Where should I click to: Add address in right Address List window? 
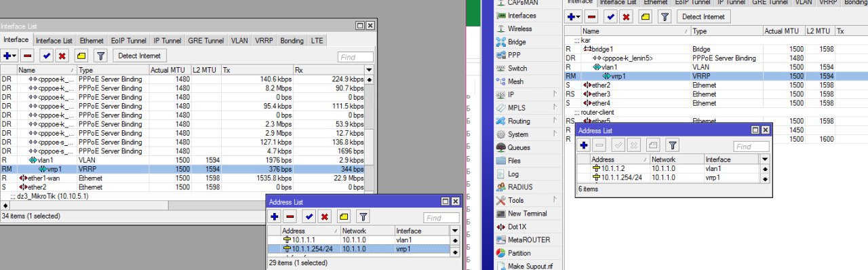tap(584, 144)
